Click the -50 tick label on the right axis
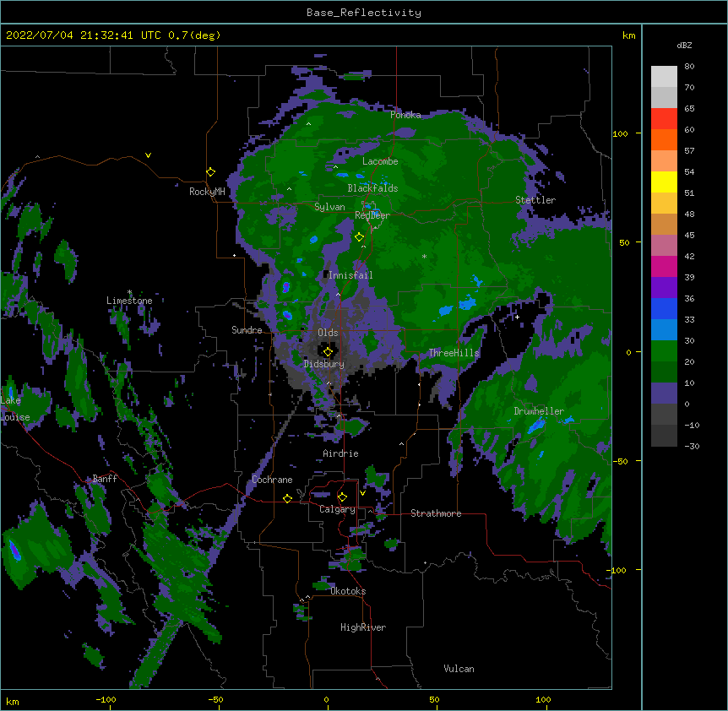Viewport: 728px width, 711px height. click(x=620, y=461)
